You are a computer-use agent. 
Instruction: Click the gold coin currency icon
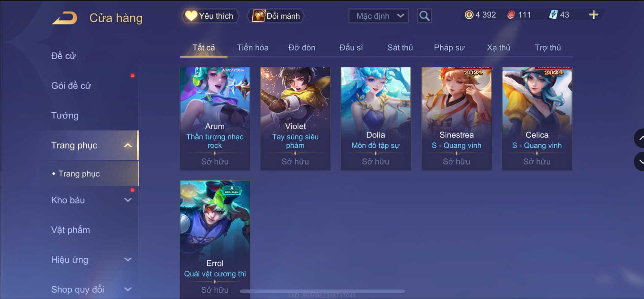pyautogui.click(x=469, y=15)
